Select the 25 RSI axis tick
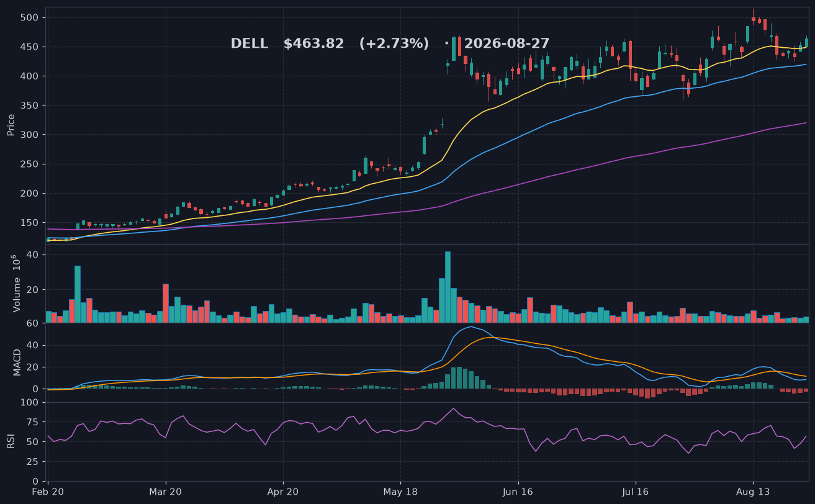815x504 pixels. click(34, 462)
